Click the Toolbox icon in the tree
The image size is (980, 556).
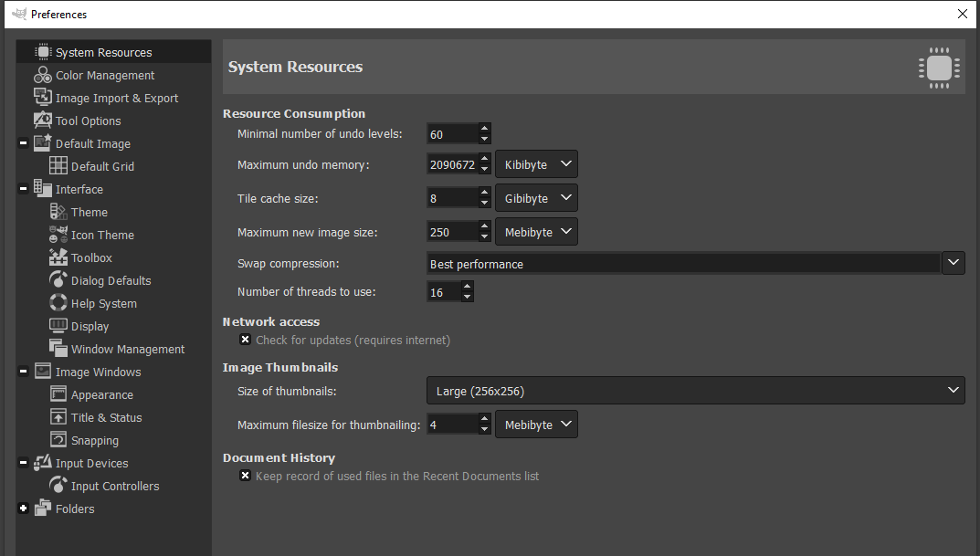[58, 257]
